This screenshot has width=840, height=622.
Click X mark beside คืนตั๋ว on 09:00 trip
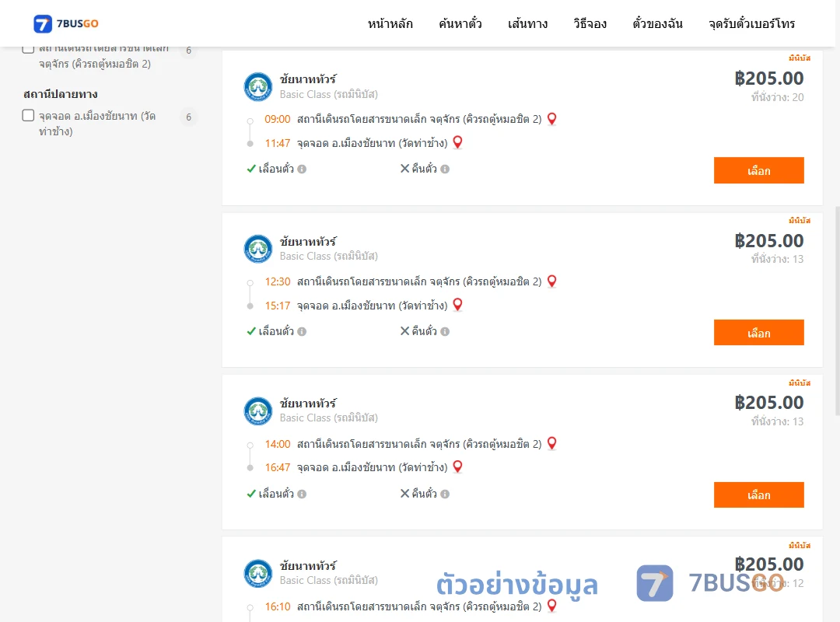(x=405, y=169)
